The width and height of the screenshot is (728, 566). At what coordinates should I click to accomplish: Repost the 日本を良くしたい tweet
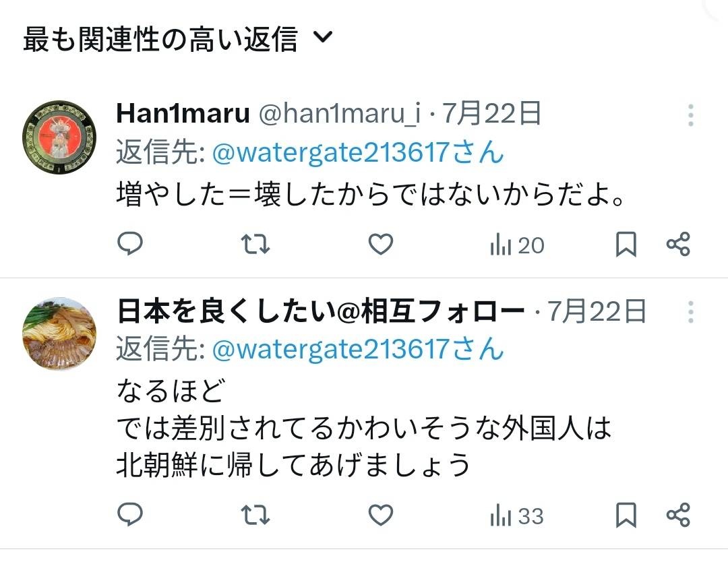255,515
